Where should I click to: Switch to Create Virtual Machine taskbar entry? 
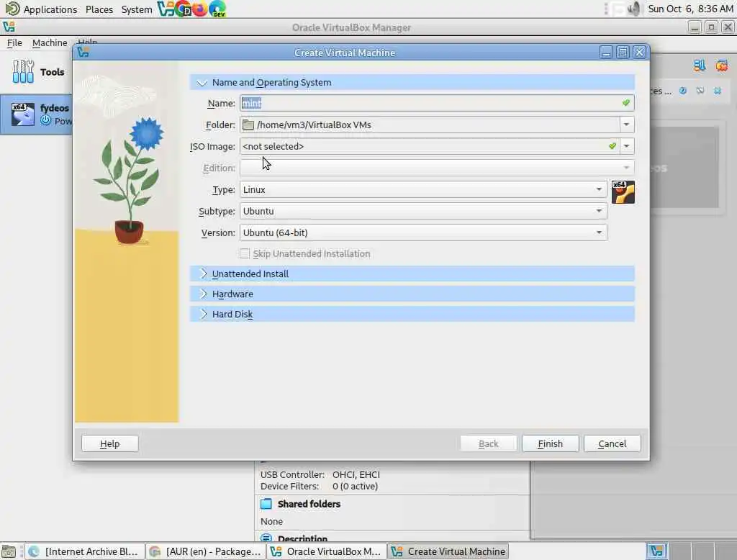tap(448, 551)
